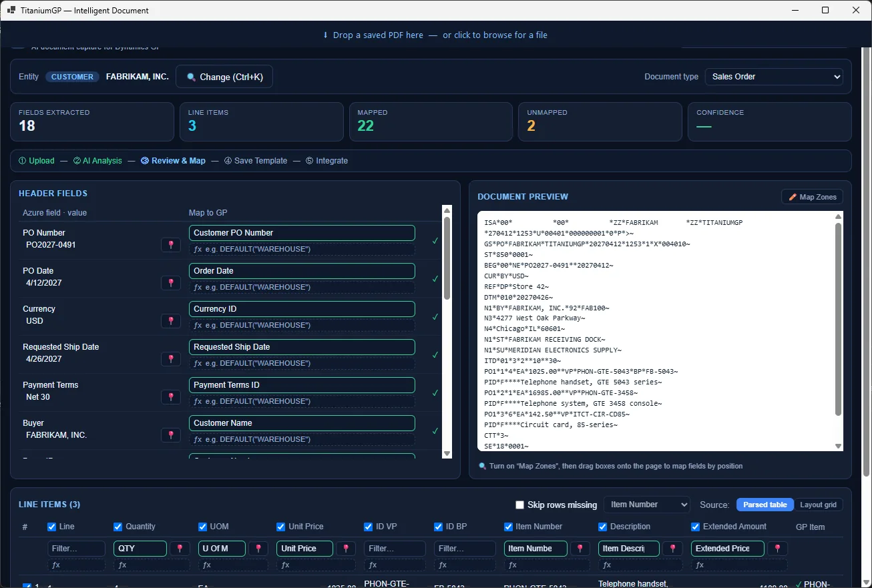Click the pin icon next to QTY mapping

180,549
